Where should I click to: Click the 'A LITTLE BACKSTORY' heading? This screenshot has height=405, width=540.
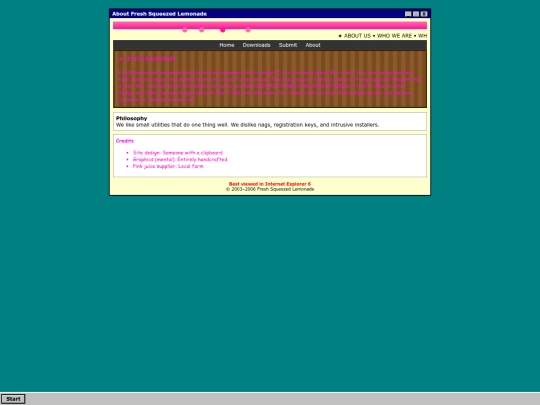[147, 59]
